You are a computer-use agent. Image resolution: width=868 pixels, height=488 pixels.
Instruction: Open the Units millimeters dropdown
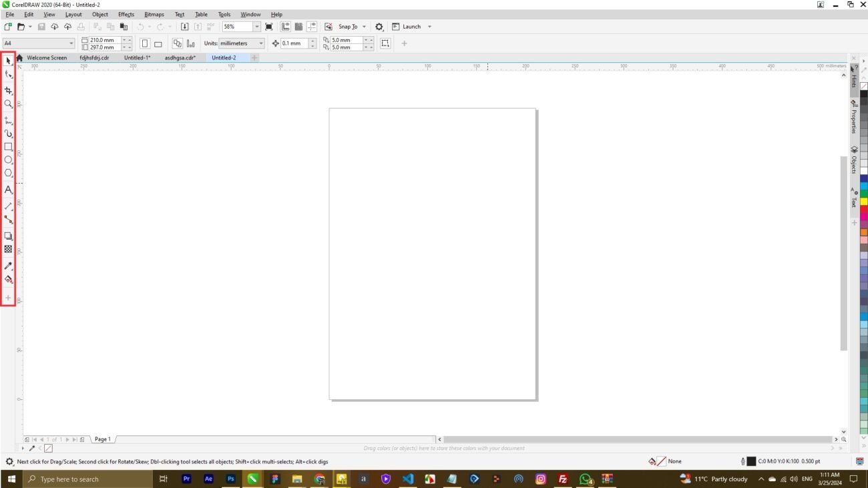(x=260, y=43)
